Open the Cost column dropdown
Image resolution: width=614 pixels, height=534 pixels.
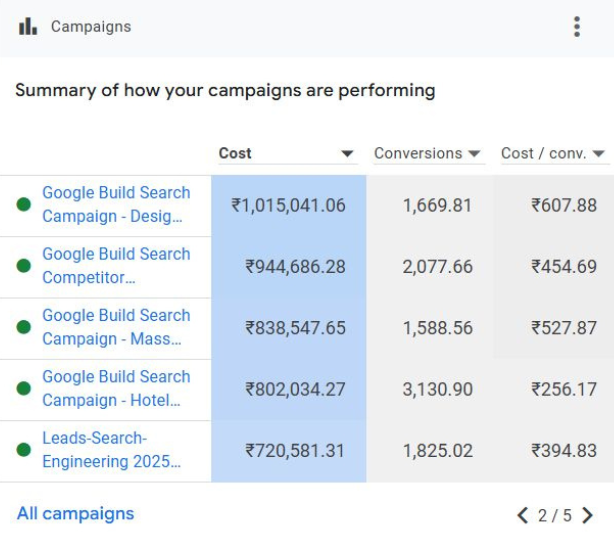click(347, 154)
